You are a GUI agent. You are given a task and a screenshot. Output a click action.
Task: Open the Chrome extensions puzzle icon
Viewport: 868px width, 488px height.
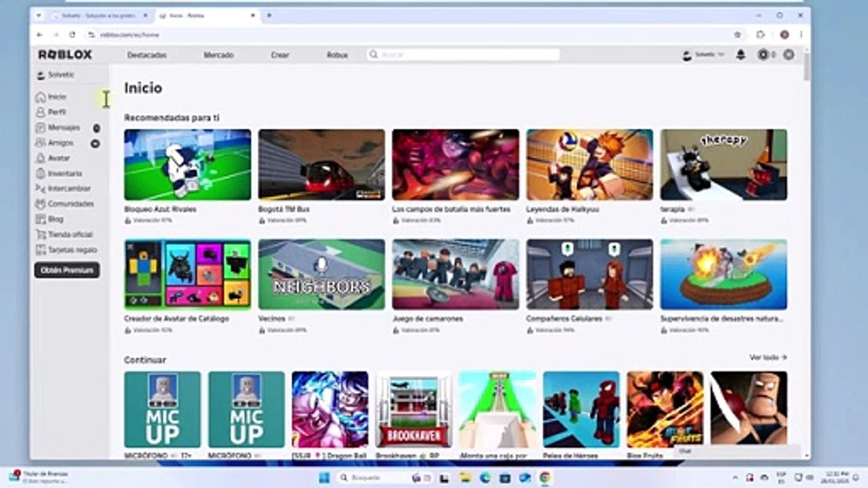click(x=760, y=35)
